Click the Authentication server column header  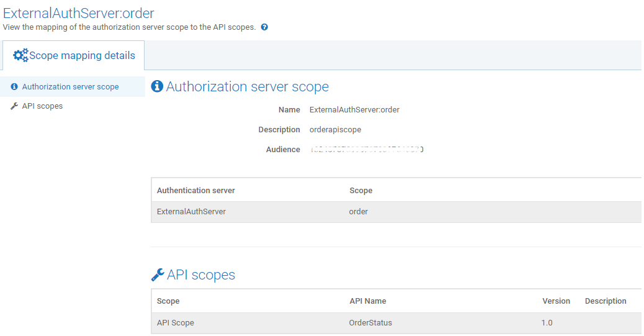(x=196, y=191)
